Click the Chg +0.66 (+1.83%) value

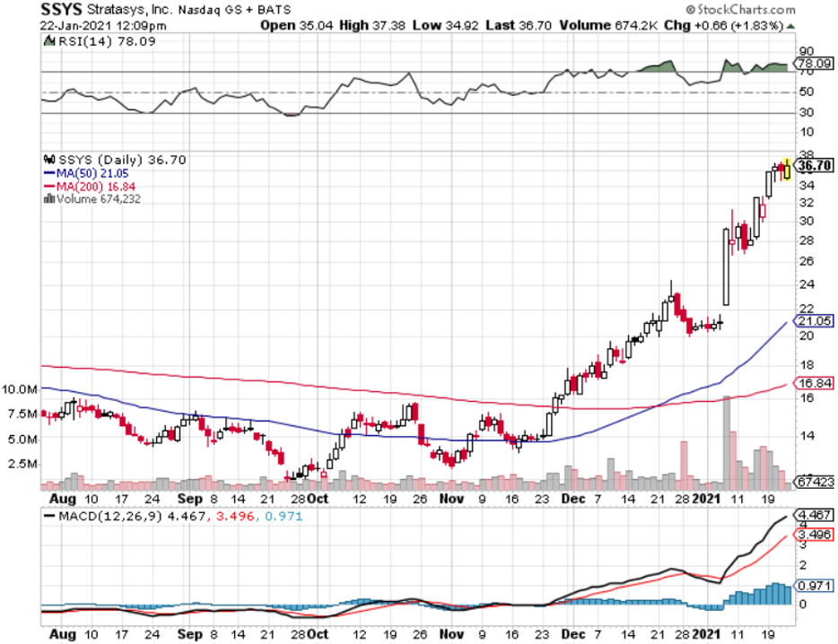724,25
